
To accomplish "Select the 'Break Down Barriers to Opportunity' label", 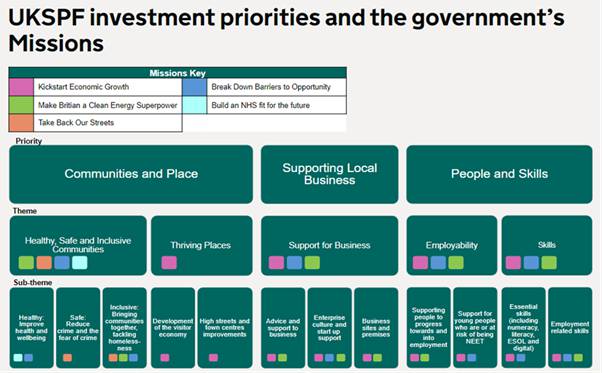I will pyautogui.click(x=271, y=87).
